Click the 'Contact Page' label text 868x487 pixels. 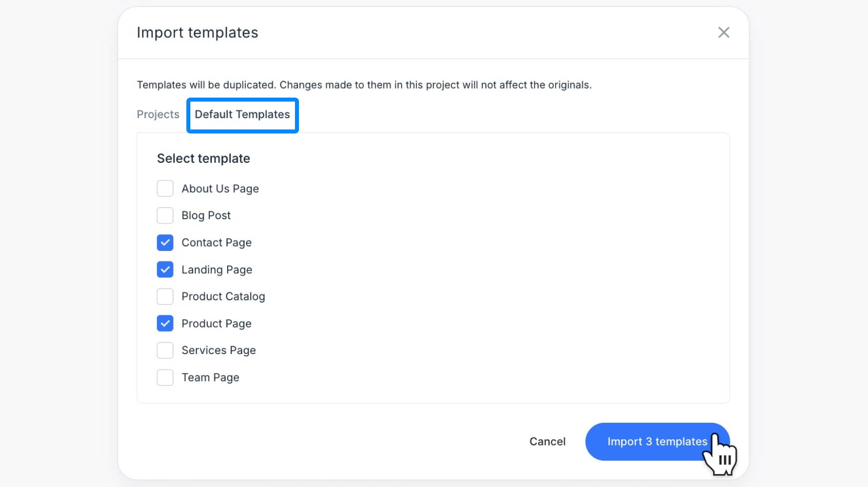(x=216, y=243)
